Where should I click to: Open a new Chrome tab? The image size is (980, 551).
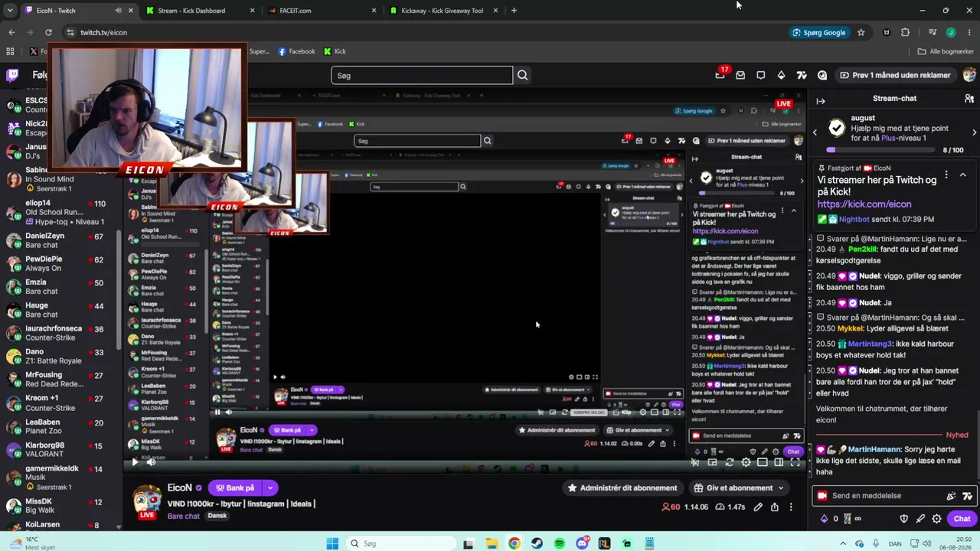pyautogui.click(x=514, y=11)
